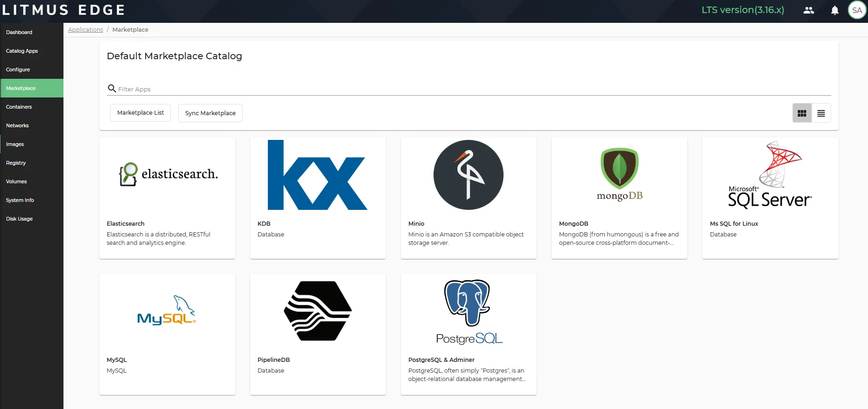Open Images in sidebar
The image size is (868, 409).
32,144
